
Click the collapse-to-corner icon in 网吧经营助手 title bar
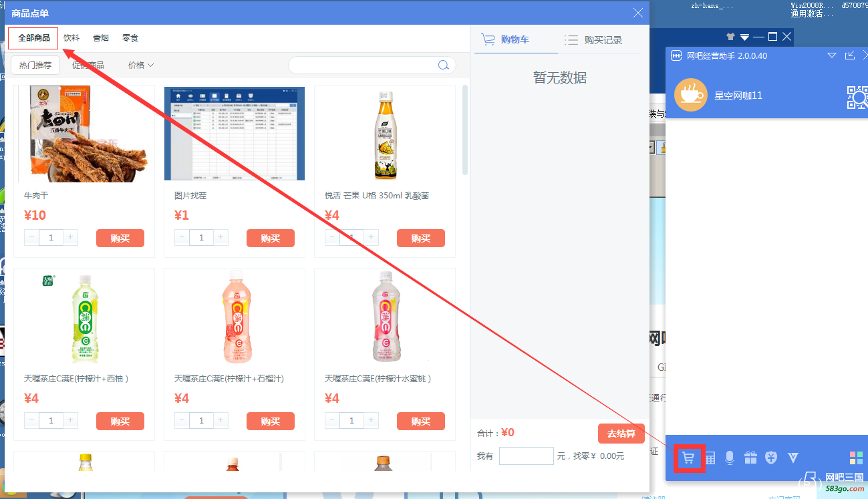(x=850, y=55)
